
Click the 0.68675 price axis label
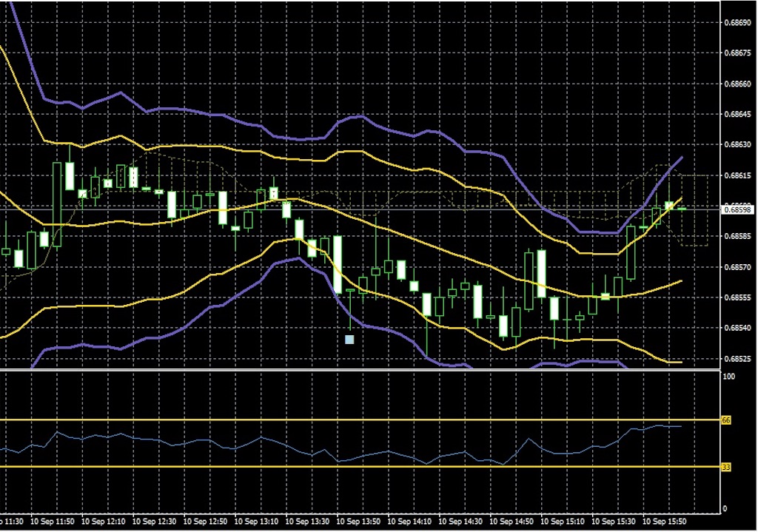pyautogui.click(x=738, y=53)
